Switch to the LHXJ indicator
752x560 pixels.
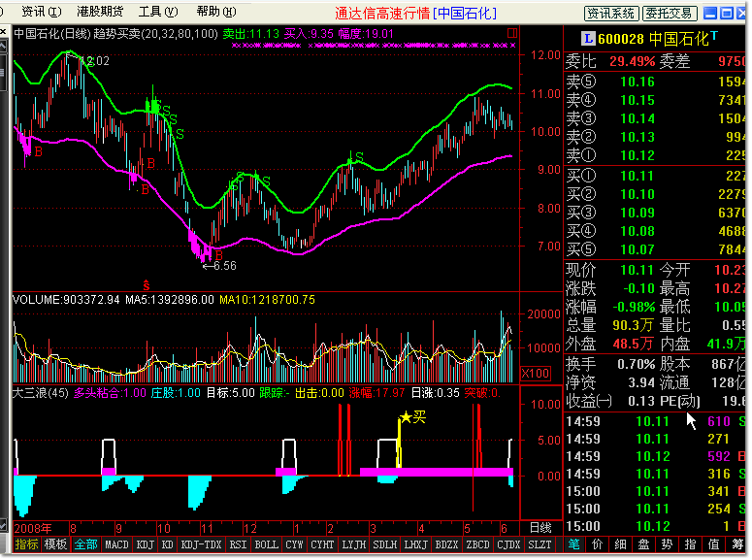click(415, 544)
